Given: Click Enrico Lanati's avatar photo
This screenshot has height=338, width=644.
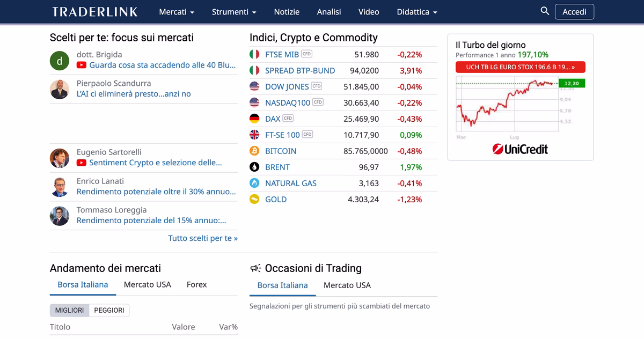Looking at the screenshot, I should (x=60, y=187).
